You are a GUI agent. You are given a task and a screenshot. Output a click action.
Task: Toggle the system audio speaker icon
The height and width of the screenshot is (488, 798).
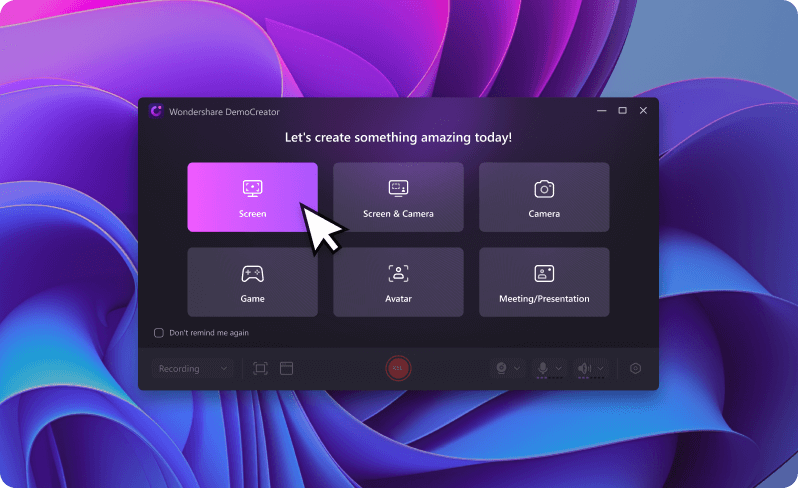coord(584,368)
